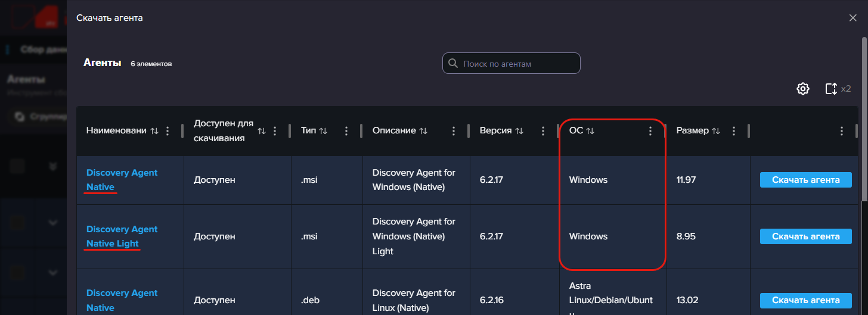The width and height of the screenshot is (868, 315).
Task: Sort by Тип column arrows
Action: [x=323, y=131]
